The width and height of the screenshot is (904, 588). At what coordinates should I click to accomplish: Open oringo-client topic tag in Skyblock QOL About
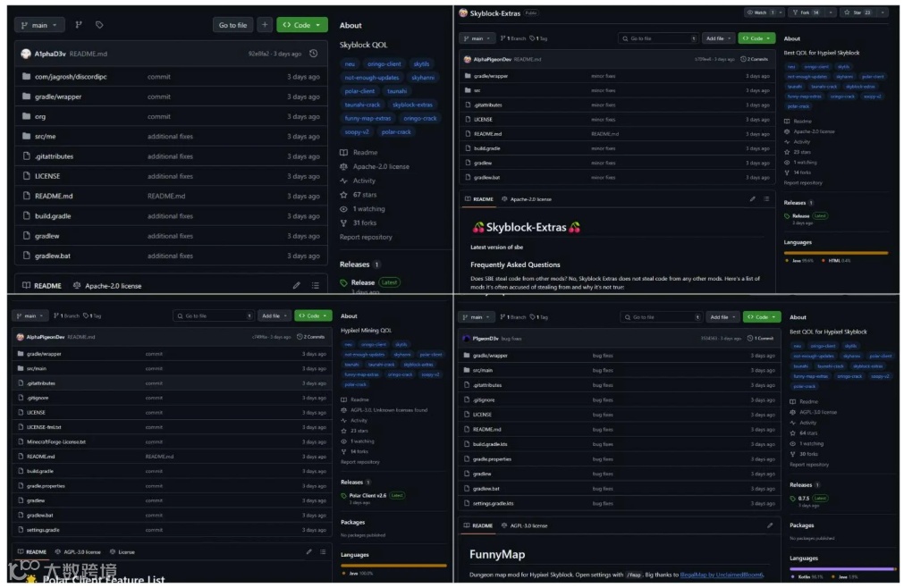point(384,64)
